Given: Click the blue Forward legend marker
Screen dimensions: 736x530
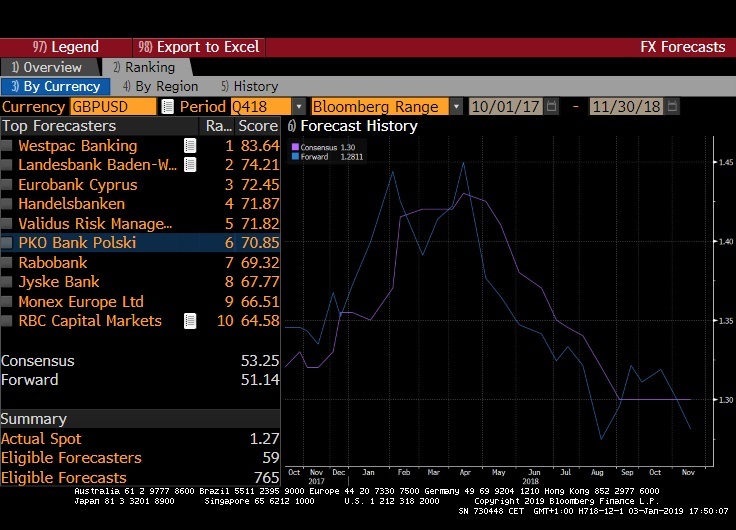Looking at the screenshot, I should click(294, 157).
